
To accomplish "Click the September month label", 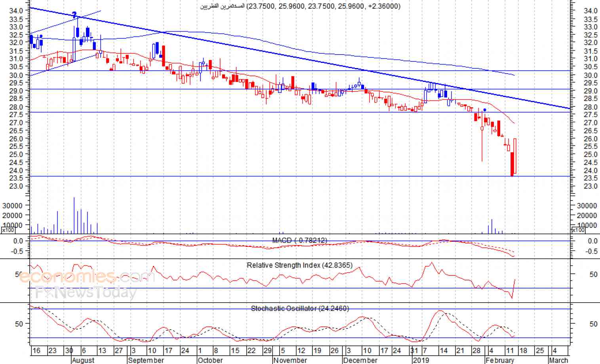I will pos(146,360).
